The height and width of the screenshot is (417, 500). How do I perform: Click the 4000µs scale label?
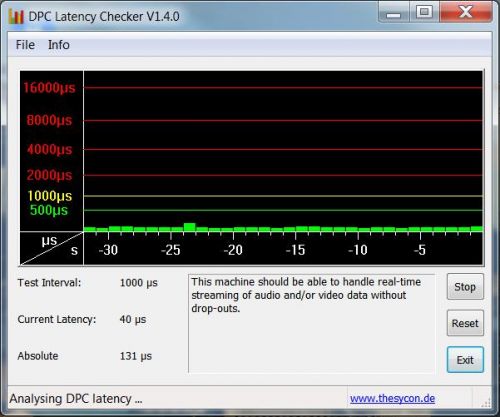(x=49, y=149)
